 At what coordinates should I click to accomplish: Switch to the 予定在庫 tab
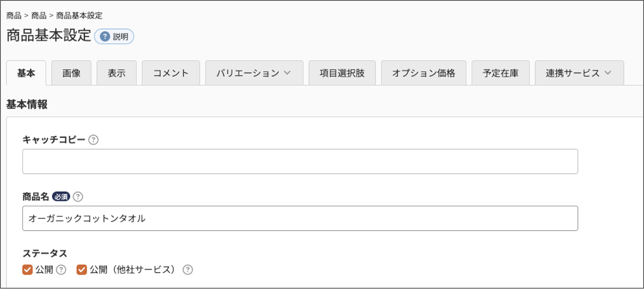click(501, 73)
